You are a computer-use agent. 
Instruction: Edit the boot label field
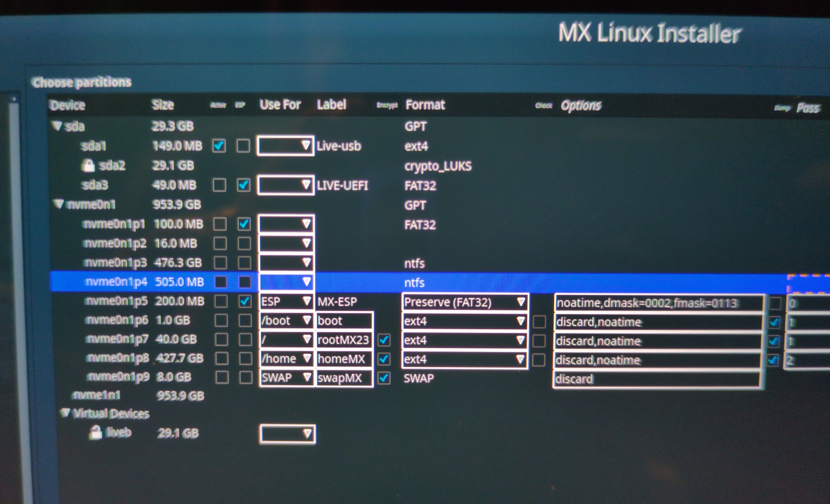click(x=345, y=320)
